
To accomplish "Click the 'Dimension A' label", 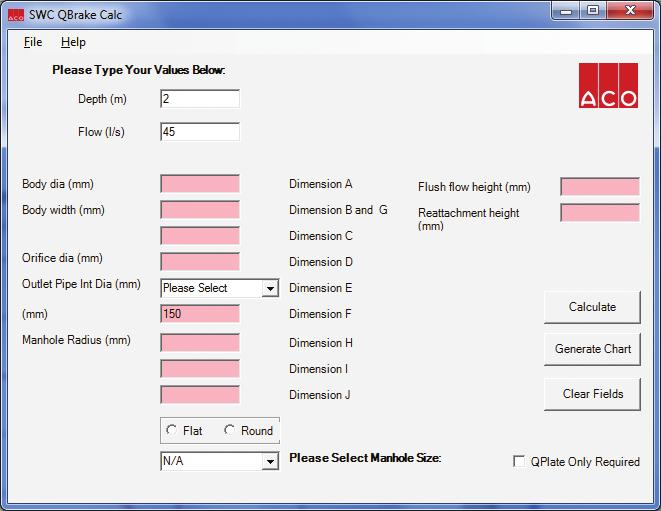I will pos(320,184).
